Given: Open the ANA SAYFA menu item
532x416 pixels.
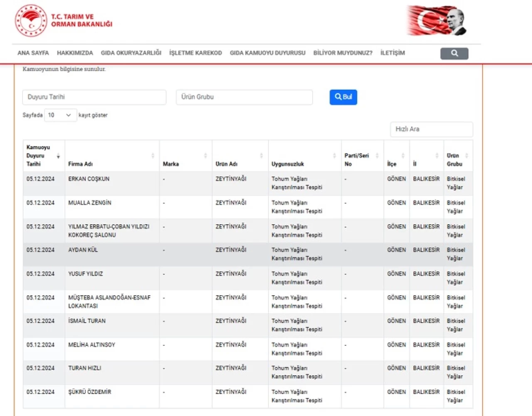Looking at the screenshot, I should click(x=33, y=53).
